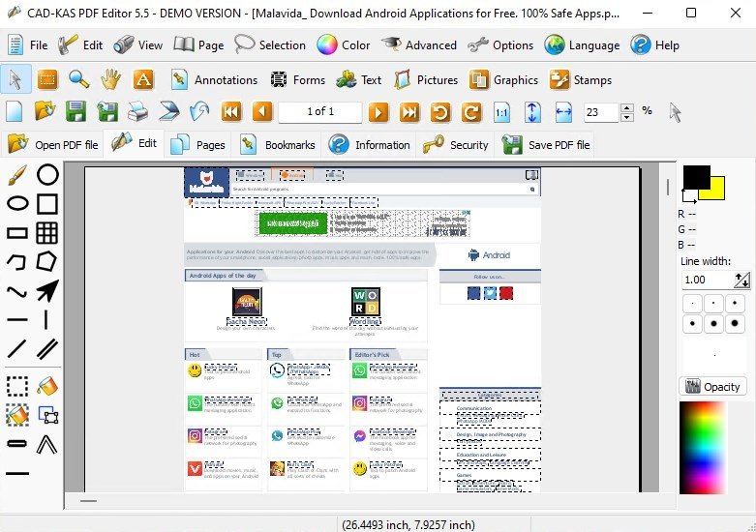
Task: Activate the magnifier zoom tool
Action: [78, 79]
